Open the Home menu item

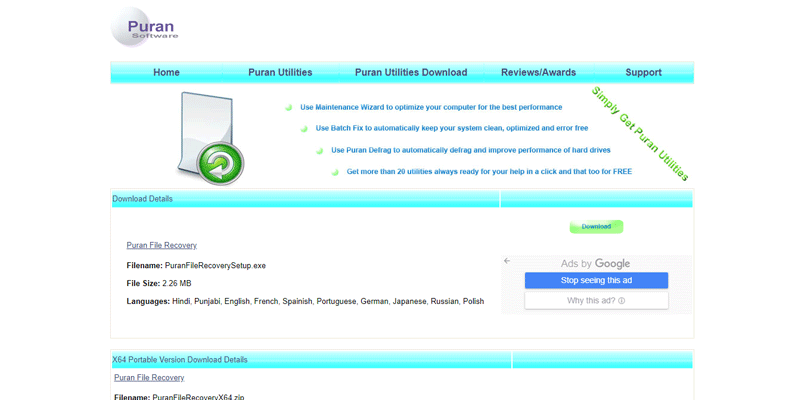pos(166,72)
